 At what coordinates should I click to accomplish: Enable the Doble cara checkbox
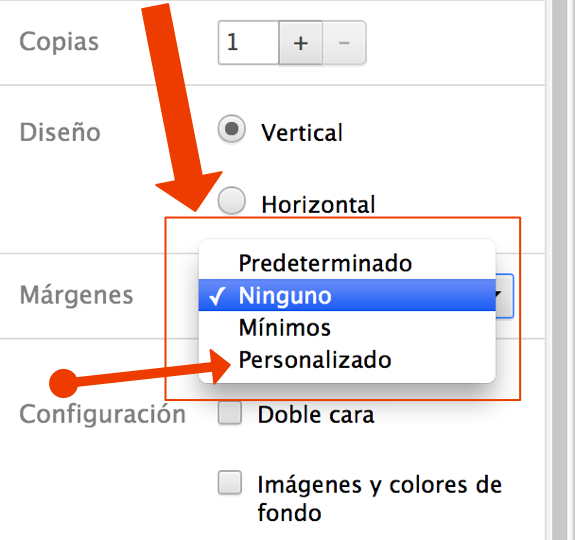pyautogui.click(x=230, y=413)
